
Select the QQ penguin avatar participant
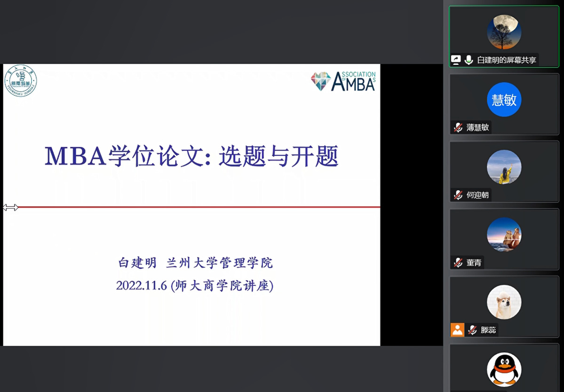pyautogui.click(x=504, y=369)
